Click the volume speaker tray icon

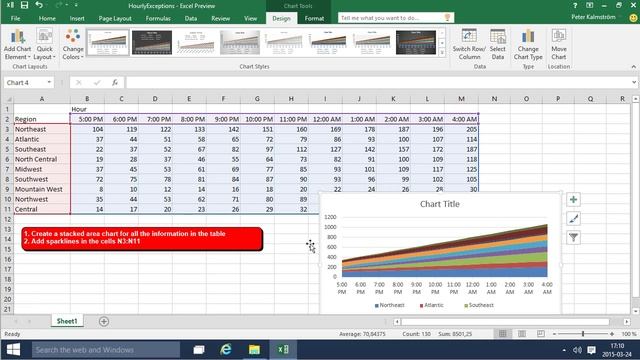click(577, 350)
